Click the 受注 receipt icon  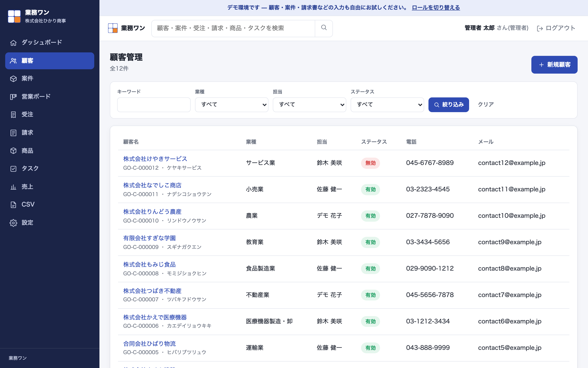tap(13, 115)
